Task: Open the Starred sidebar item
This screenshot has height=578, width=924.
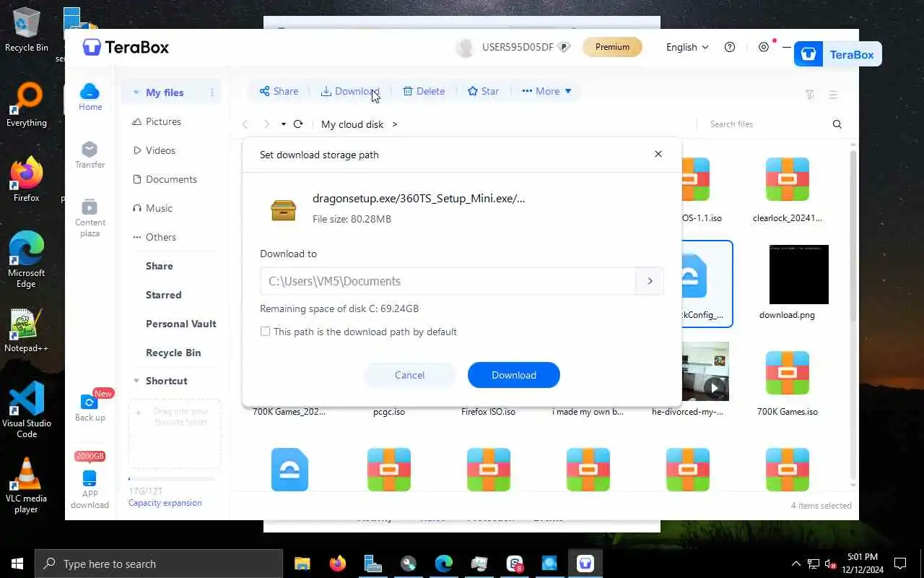Action: point(163,295)
